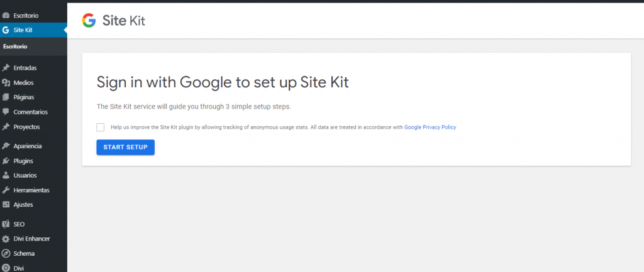Open the Apariencia menu

(x=34, y=146)
